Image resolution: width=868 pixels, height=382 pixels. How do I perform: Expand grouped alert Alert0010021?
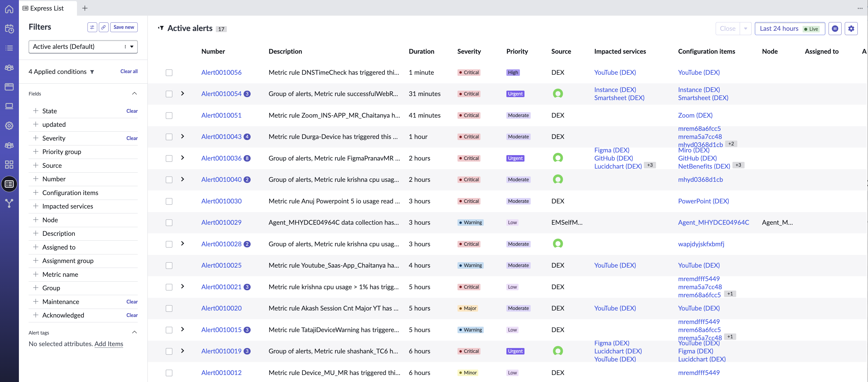click(182, 286)
